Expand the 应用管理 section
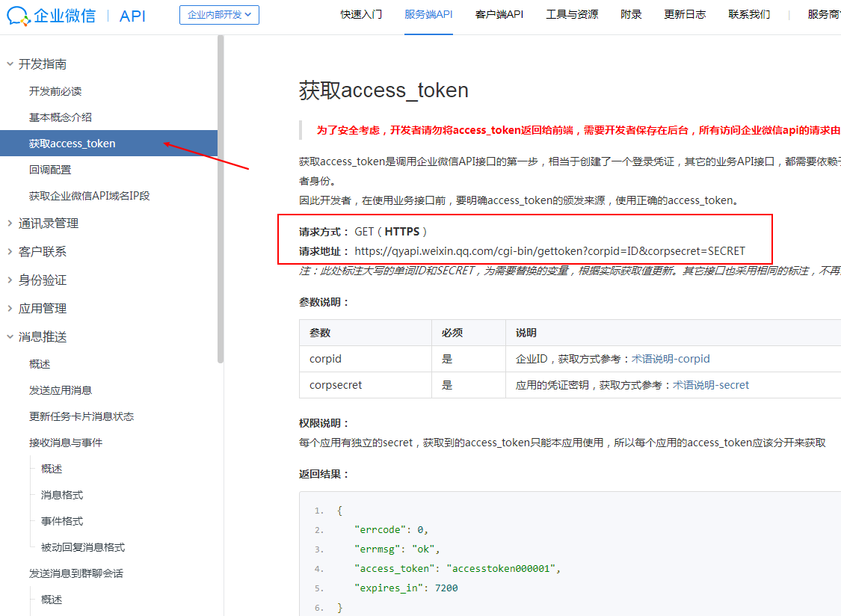 click(10, 308)
